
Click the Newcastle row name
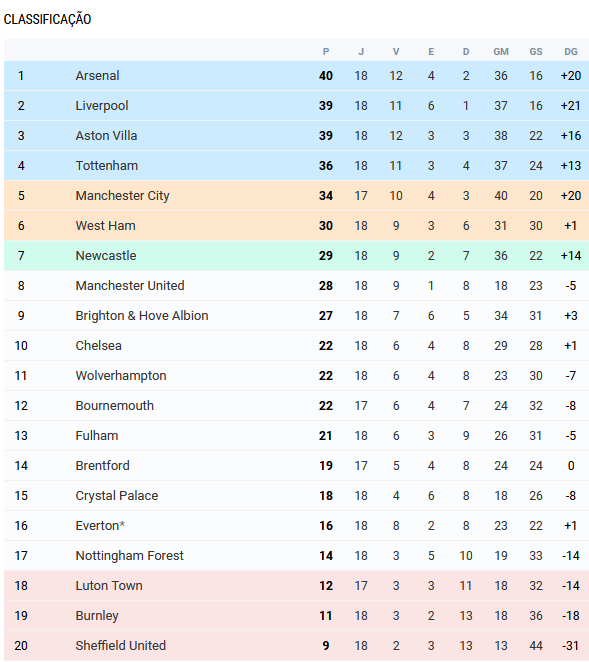click(106, 255)
